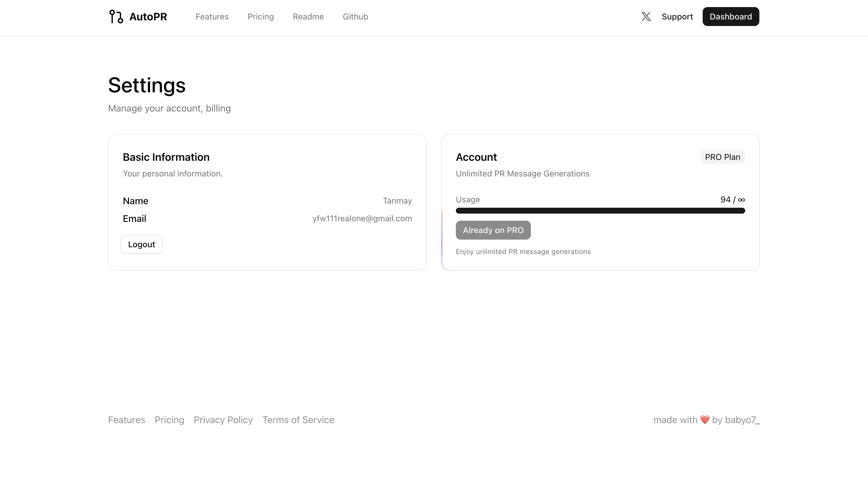
Task: Click the 'Your personal information.' text
Action: (x=172, y=173)
